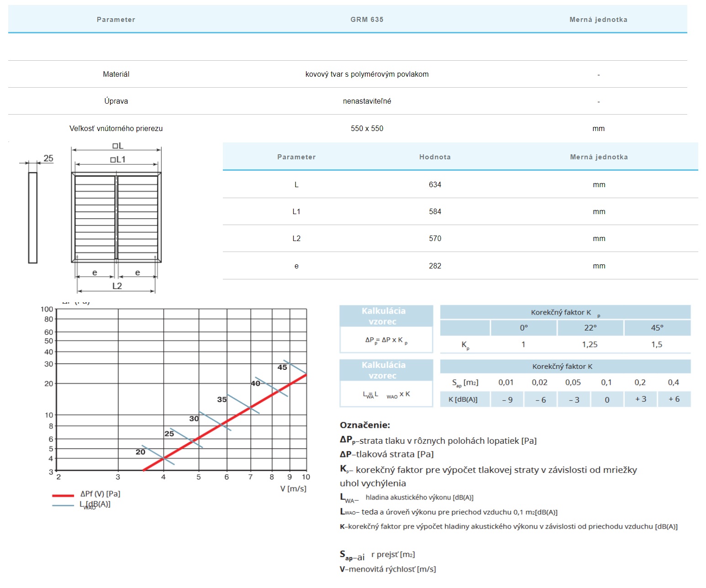
Task: Select the 'nenastaviteľné' value in Úprava row
Action: click(367, 101)
